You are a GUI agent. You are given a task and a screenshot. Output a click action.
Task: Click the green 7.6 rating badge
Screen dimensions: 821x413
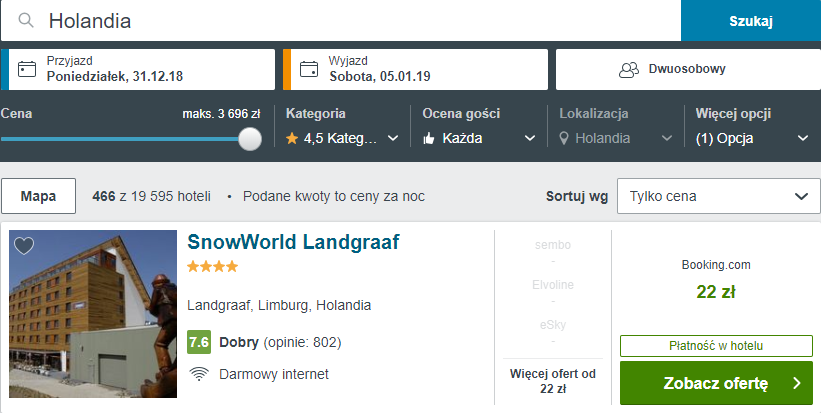coord(199,342)
